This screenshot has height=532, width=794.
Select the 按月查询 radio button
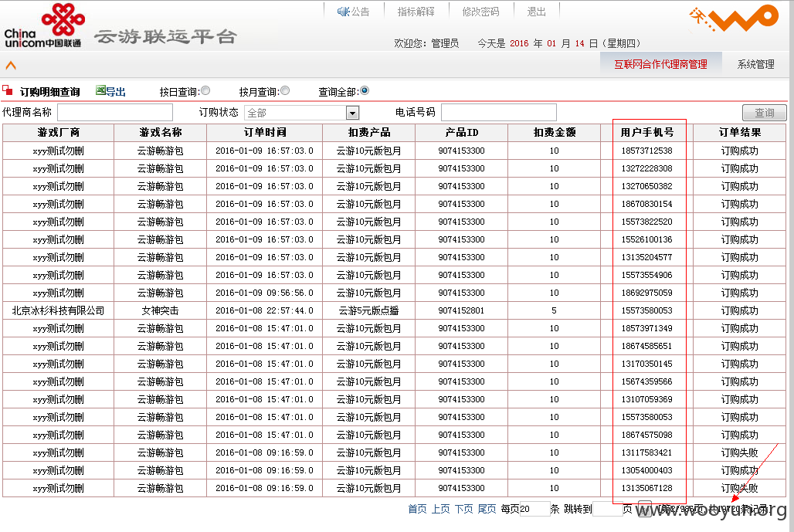(x=285, y=90)
